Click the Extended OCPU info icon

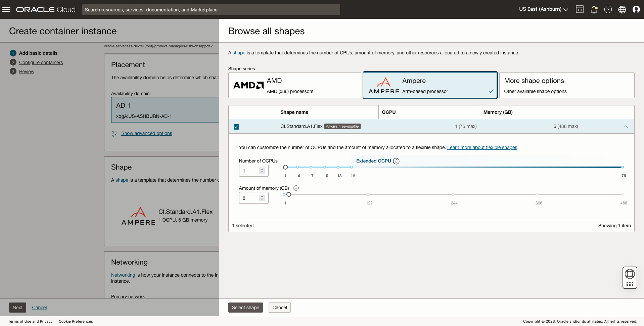point(396,161)
